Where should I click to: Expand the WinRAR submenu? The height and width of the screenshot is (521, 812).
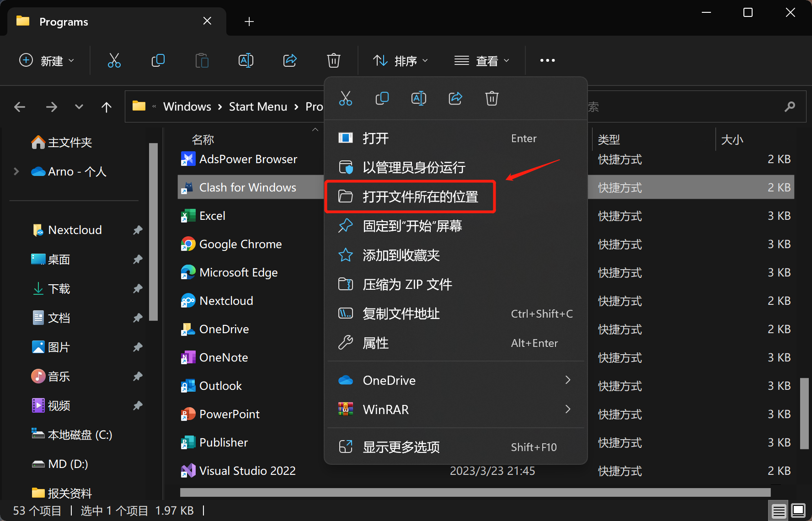click(x=568, y=409)
